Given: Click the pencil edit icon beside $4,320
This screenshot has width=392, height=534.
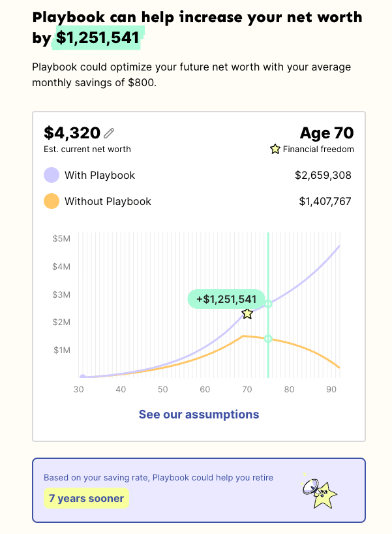Looking at the screenshot, I should 109,133.
